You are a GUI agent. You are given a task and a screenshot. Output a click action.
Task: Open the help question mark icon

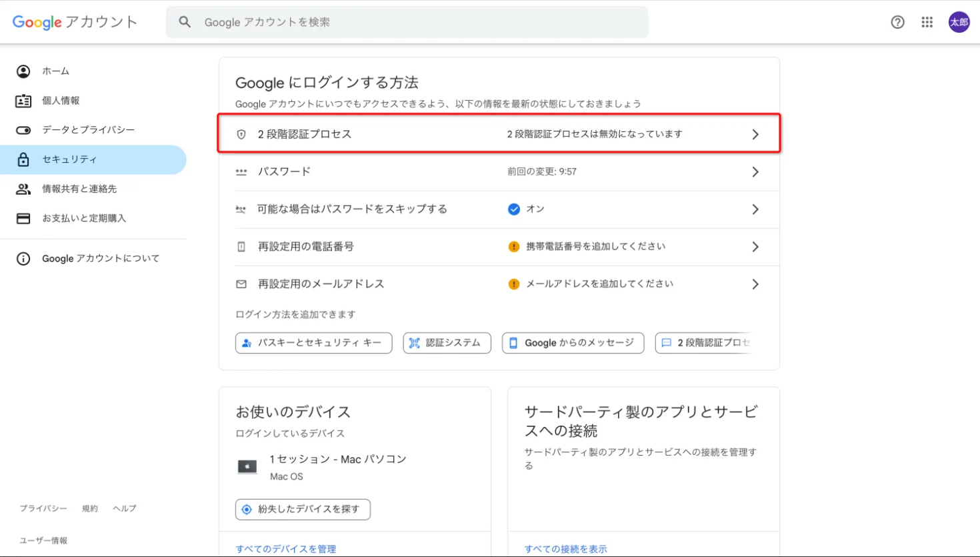[897, 22]
